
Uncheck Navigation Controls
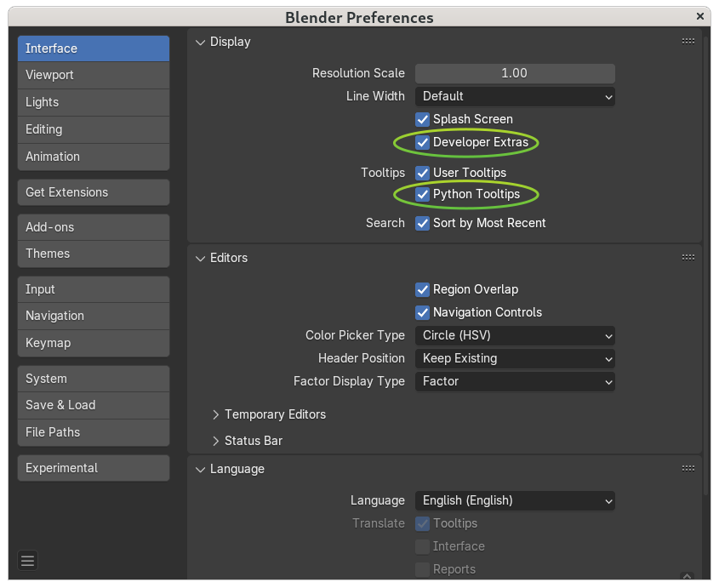click(422, 313)
